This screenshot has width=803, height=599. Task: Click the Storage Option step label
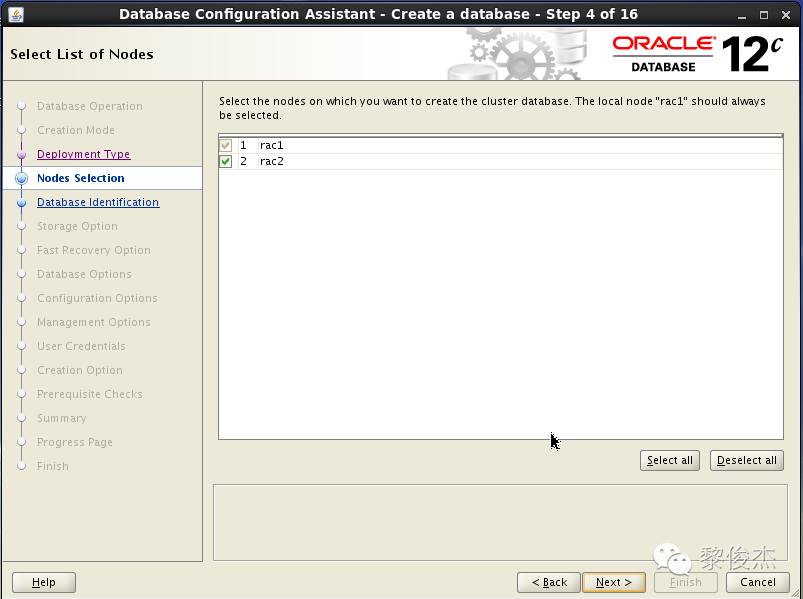tap(77, 226)
